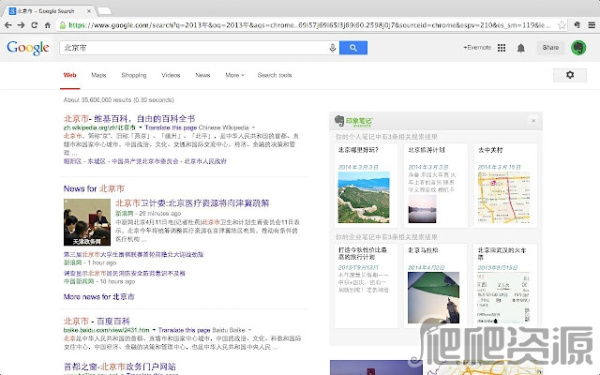The height and width of the screenshot is (375, 600).
Task: Open the Evernote extension icon in toolbar
Action: (x=577, y=25)
